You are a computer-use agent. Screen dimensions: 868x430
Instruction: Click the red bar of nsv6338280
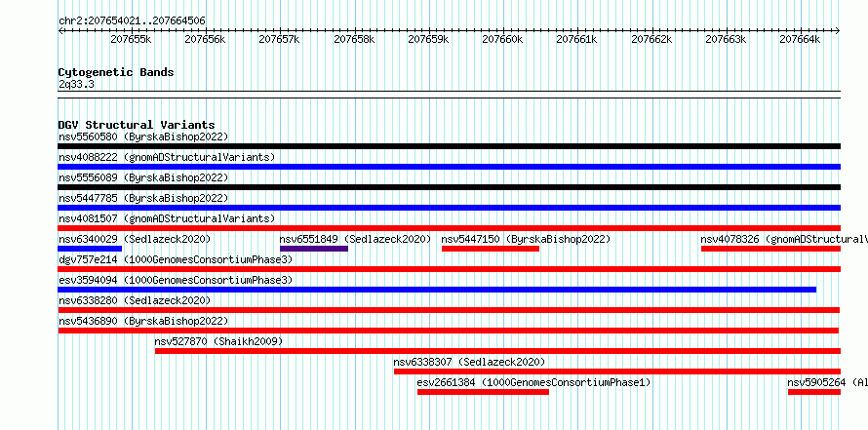coord(449,310)
